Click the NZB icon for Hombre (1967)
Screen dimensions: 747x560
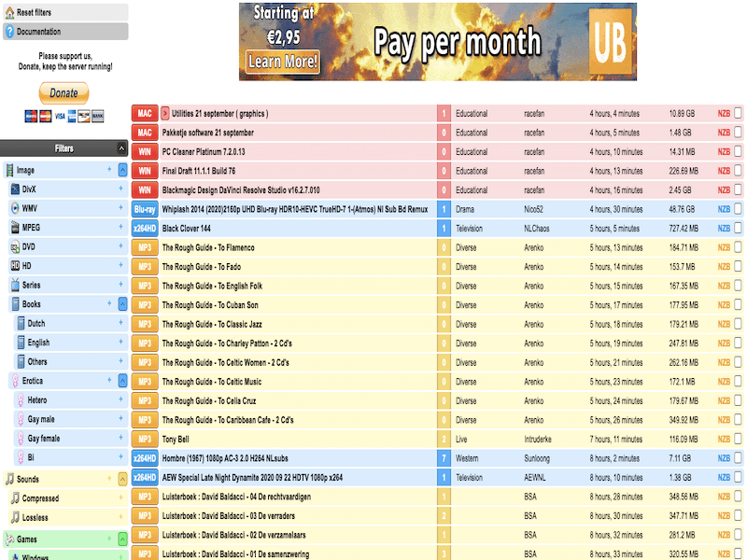724,458
